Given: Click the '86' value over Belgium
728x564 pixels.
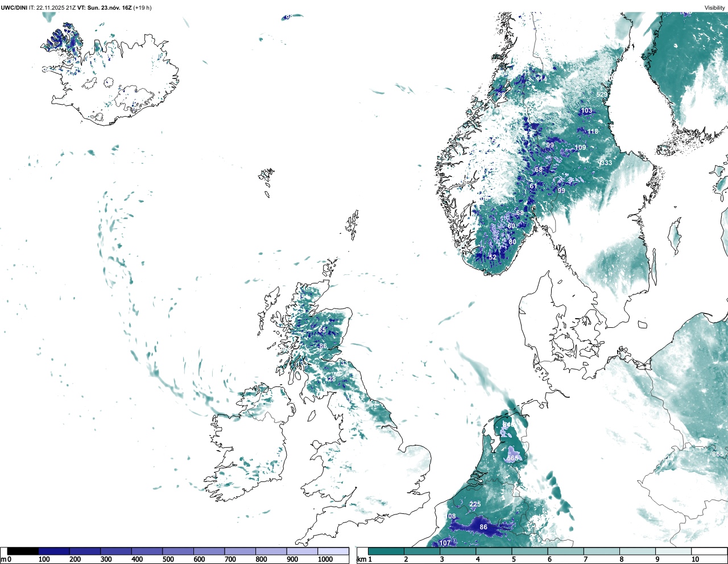Looking at the screenshot, I should tap(483, 527).
